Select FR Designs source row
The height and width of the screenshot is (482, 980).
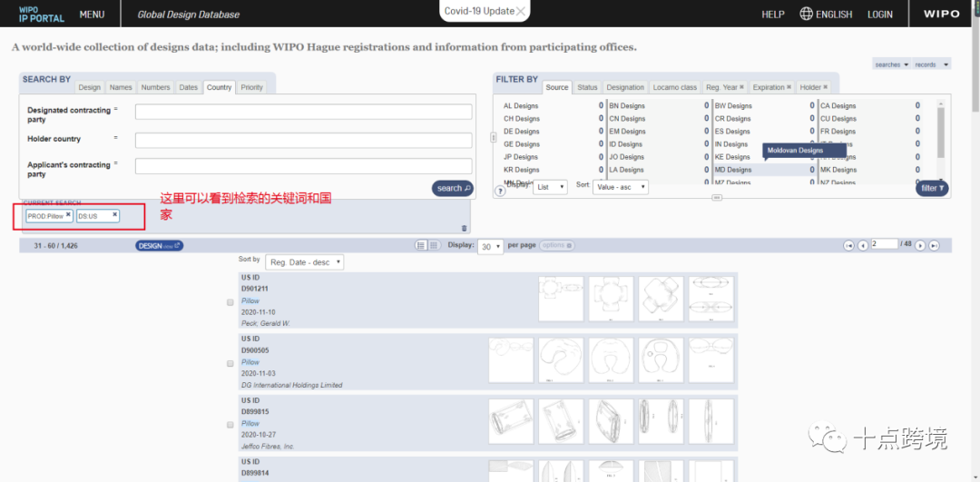click(x=870, y=132)
